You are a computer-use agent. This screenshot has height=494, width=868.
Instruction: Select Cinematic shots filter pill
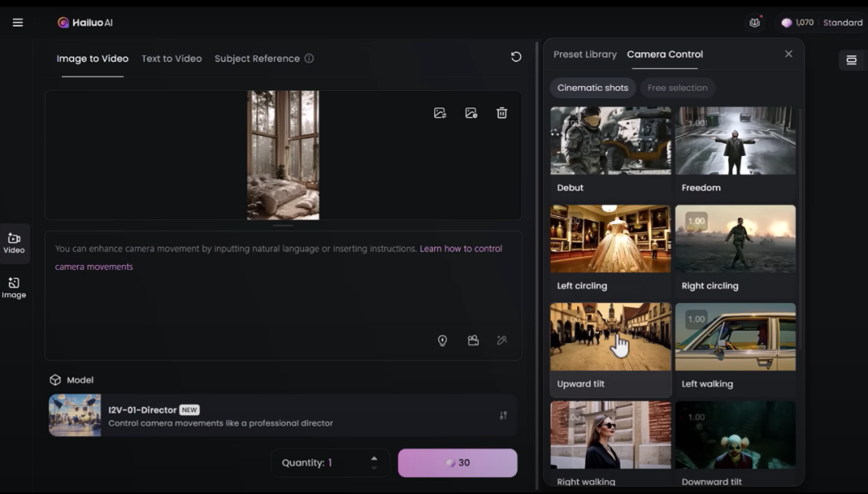(x=592, y=88)
